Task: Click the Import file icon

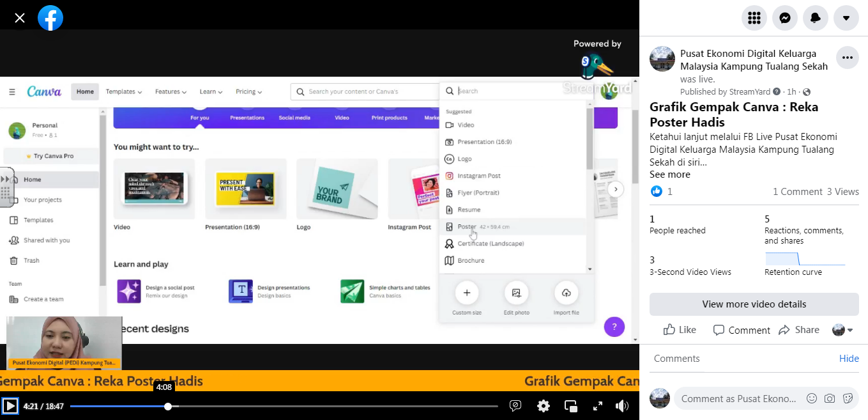Action: click(566, 293)
